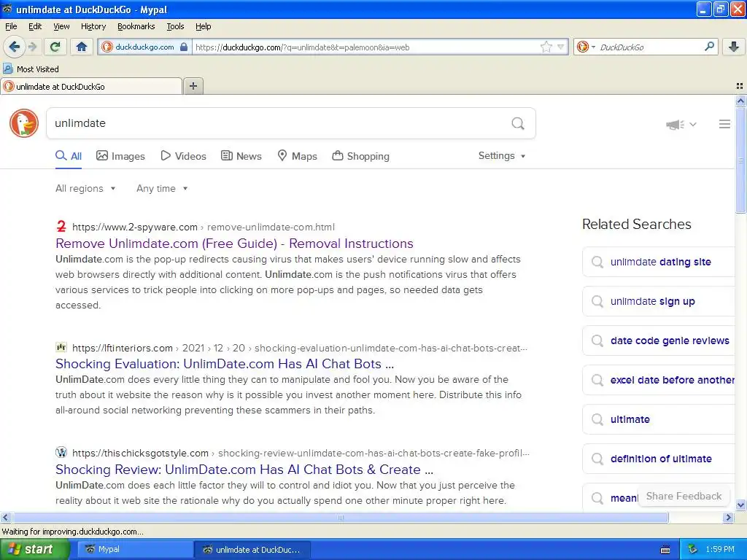The width and height of the screenshot is (747, 560).
Task: Switch to the Maps results tab
Action: (x=298, y=156)
